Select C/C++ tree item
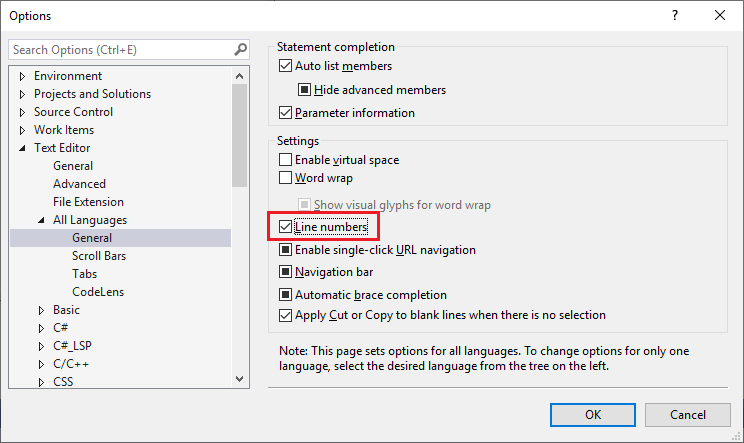This screenshot has height=443, width=744. (71, 364)
